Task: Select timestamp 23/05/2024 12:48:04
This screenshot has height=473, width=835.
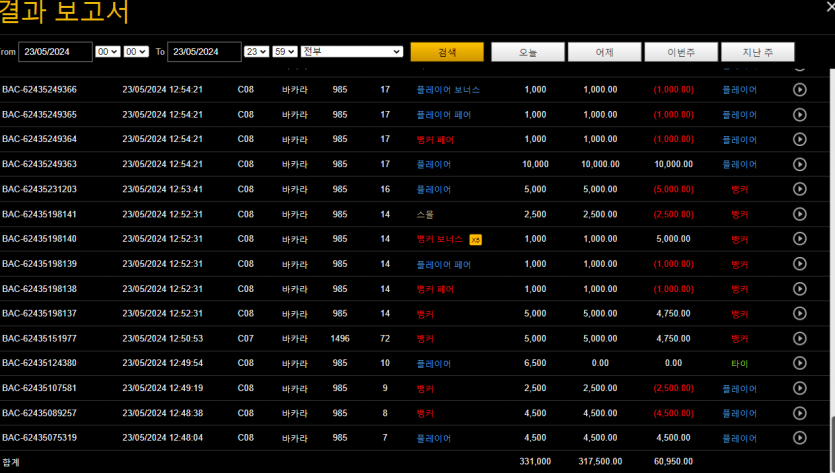Action: 162,437
